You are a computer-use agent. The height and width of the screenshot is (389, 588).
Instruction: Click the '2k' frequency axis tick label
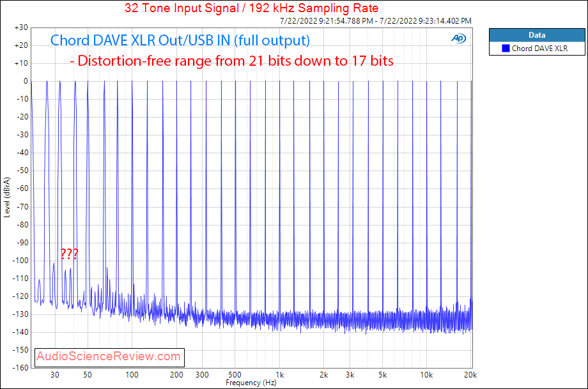(x=324, y=375)
